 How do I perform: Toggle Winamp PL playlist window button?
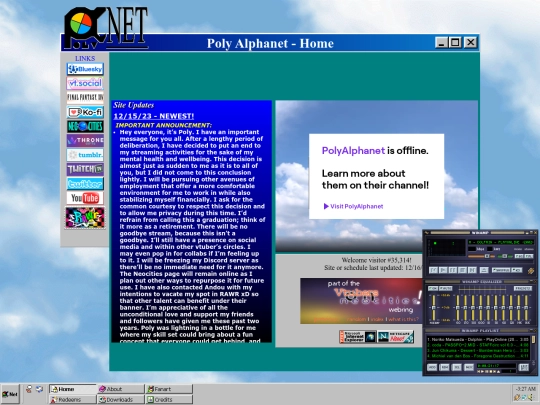529,256
